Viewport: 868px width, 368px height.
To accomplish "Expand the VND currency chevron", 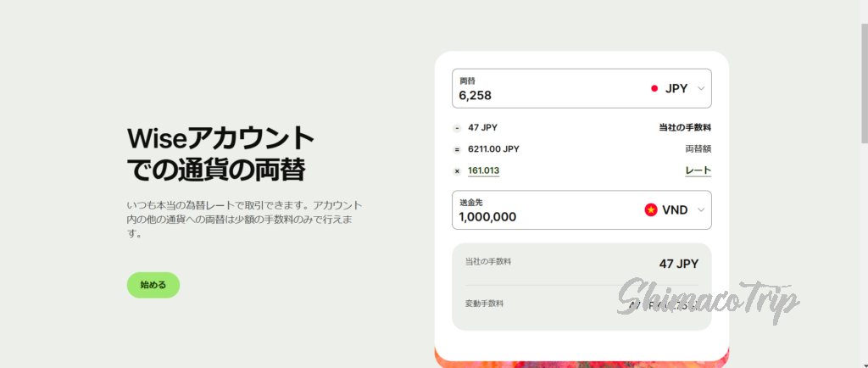I will coord(701,210).
